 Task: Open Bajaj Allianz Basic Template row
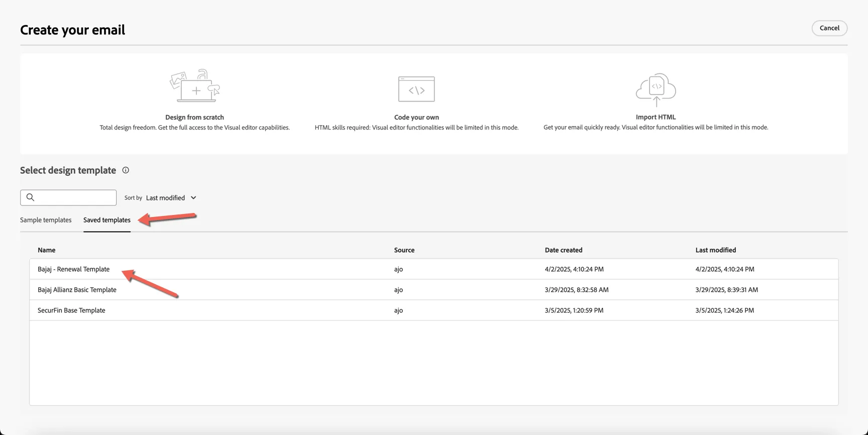click(433, 290)
